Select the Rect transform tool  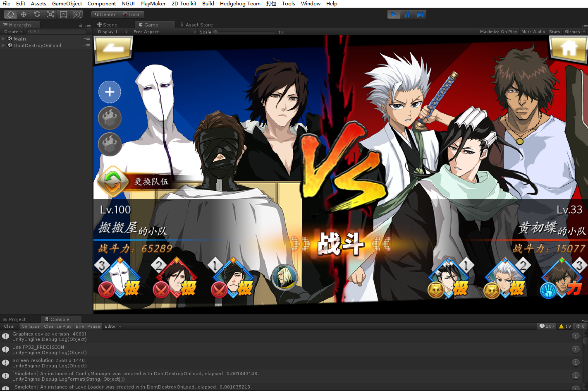tap(63, 14)
